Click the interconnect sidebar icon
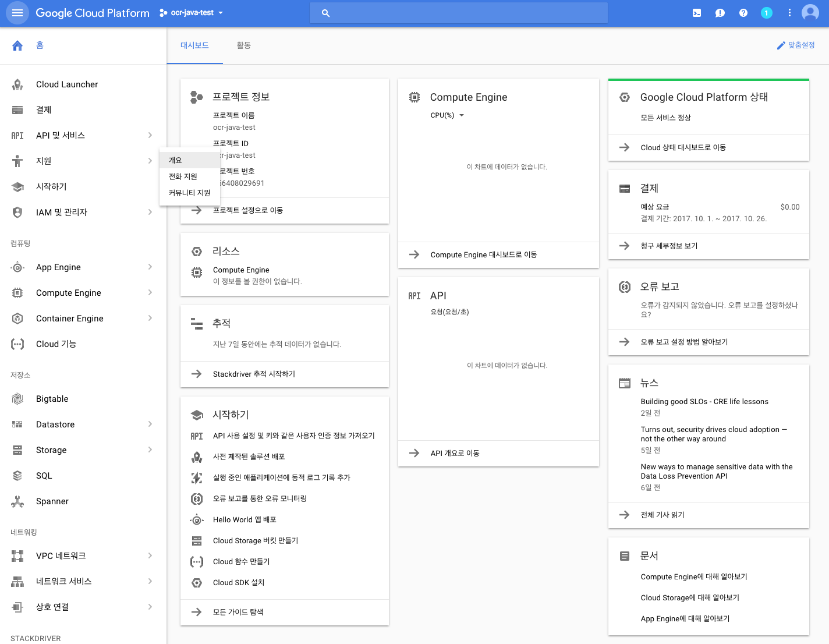 click(x=17, y=607)
